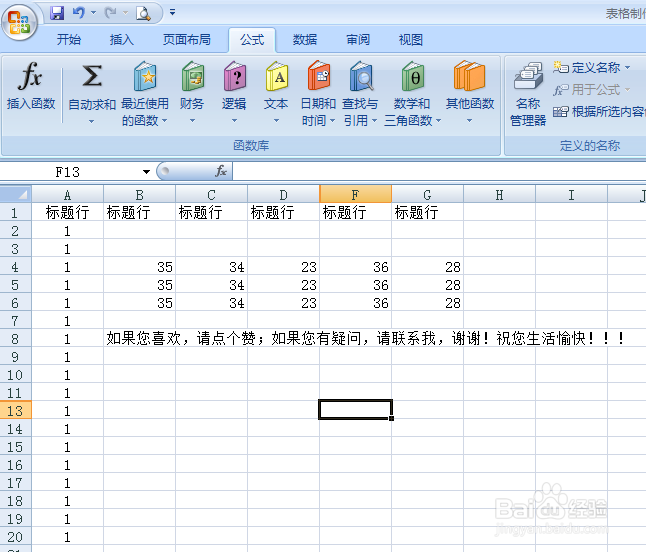Click 定义名称 button

pyautogui.click(x=586, y=67)
